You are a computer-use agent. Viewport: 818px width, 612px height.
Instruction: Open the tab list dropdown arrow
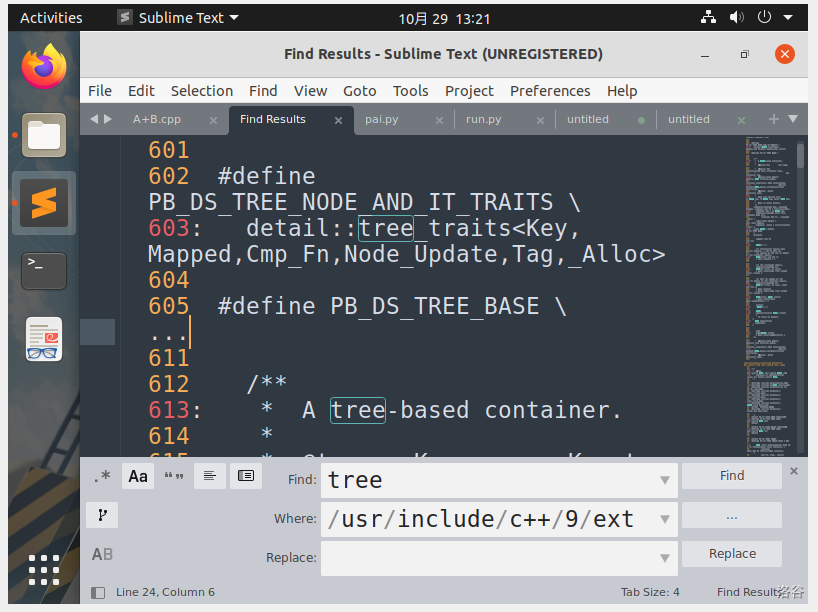(x=793, y=119)
